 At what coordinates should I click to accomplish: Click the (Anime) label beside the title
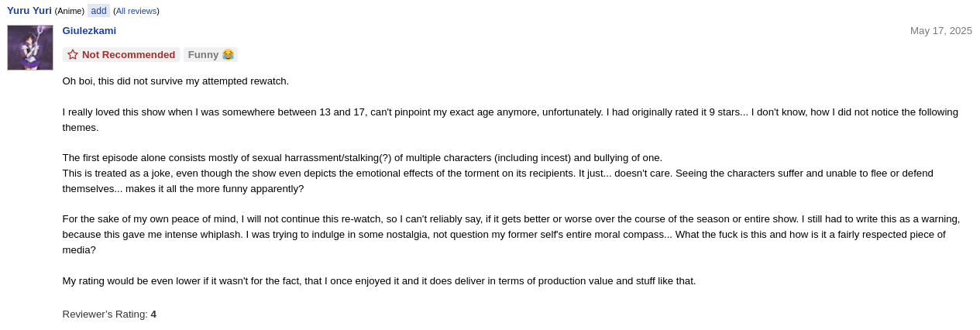70,11
